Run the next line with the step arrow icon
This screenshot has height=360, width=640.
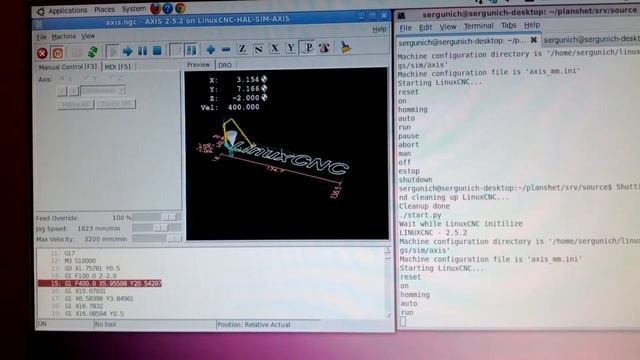pyautogui.click(x=127, y=51)
